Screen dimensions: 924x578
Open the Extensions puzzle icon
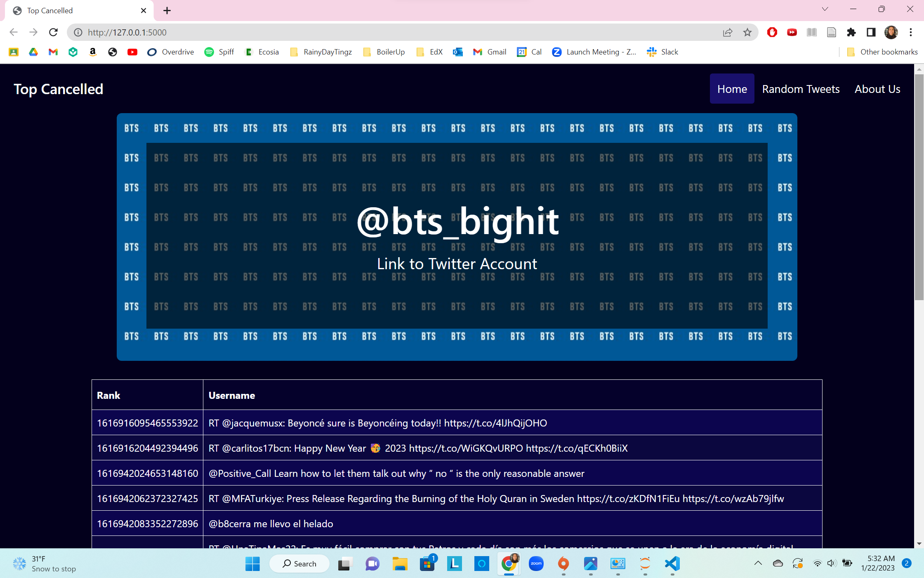point(851,32)
